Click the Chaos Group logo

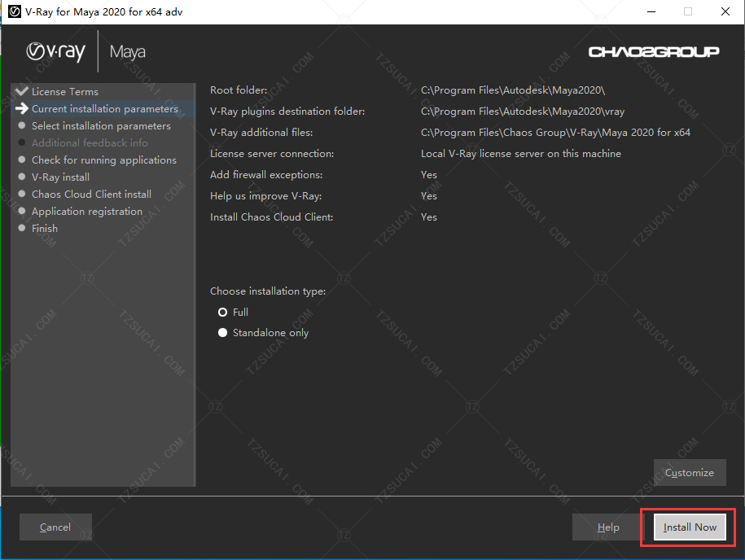pyautogui.click(x=654, y=52)
